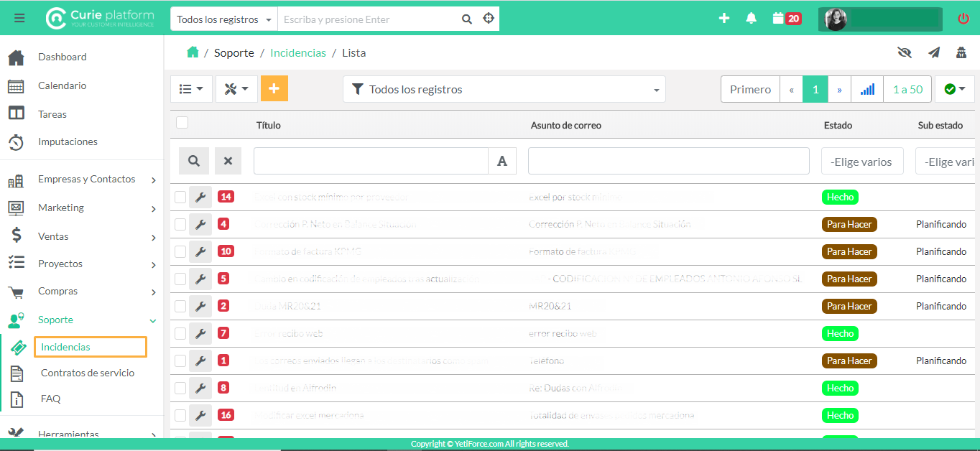This screenshot has height=451, width=980.
Task: Click the crosshair advanced search icon
Action: click(489, 19)
